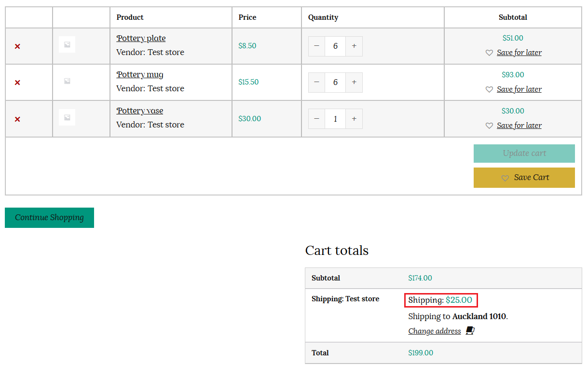
Task: Click the Auckland 1010 shipping destination text
Action: (x=479, y=317)
